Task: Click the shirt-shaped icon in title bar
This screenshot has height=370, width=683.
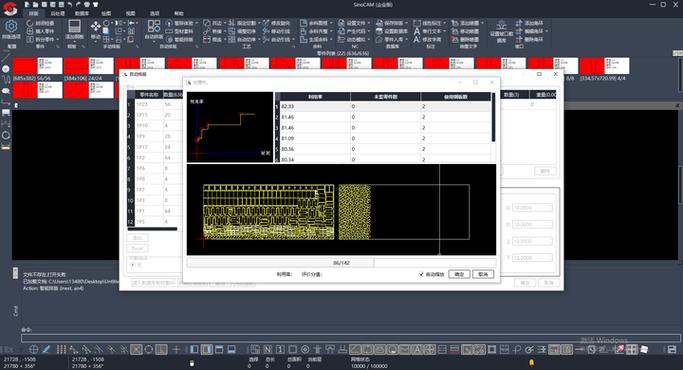Action: click(95, 4)
